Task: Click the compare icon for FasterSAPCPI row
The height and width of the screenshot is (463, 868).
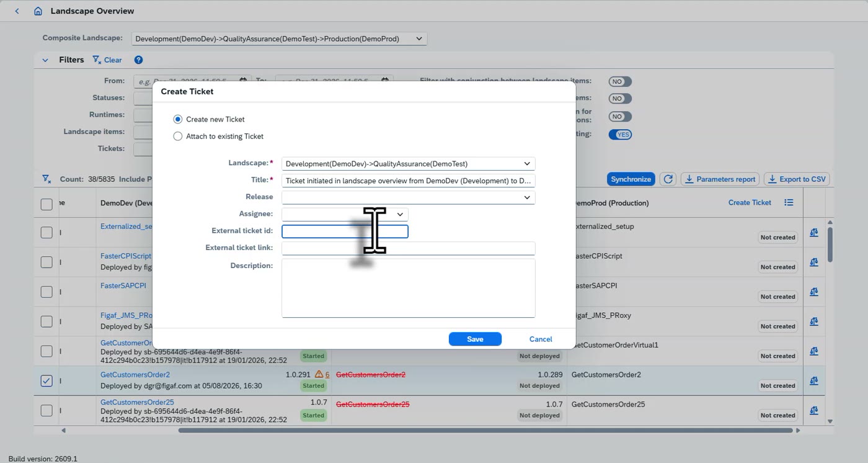Action: [x=814, y=292]
